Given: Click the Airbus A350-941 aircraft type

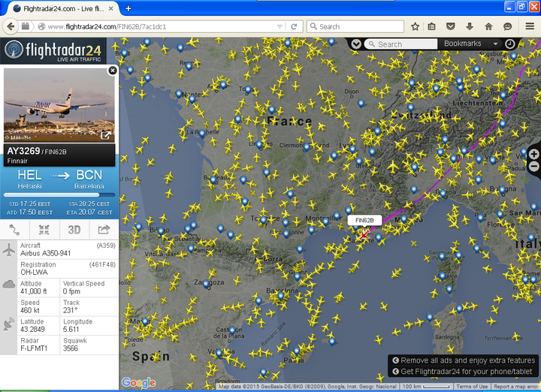Looking at the screenshot, I should click(x=45, y=253).
